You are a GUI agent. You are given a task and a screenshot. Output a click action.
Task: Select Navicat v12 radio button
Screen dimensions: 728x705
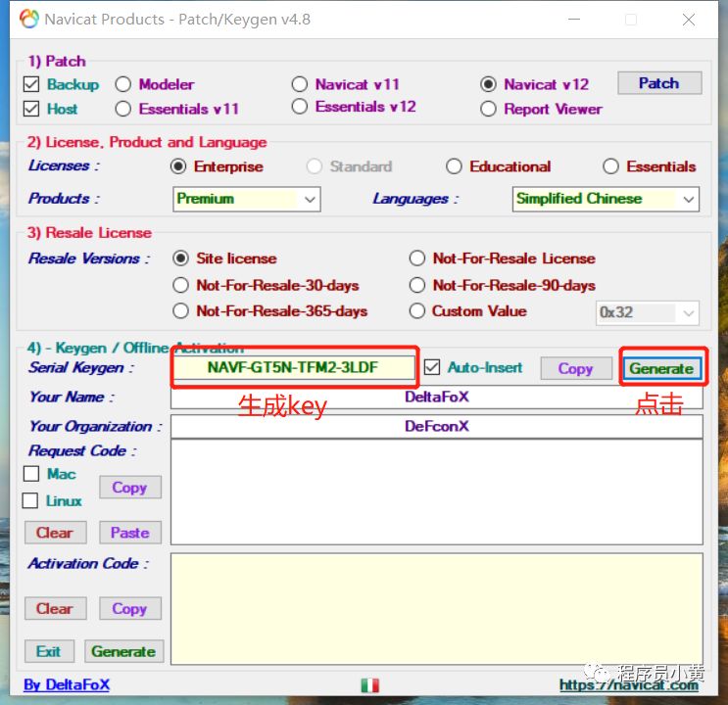point(488,84)
